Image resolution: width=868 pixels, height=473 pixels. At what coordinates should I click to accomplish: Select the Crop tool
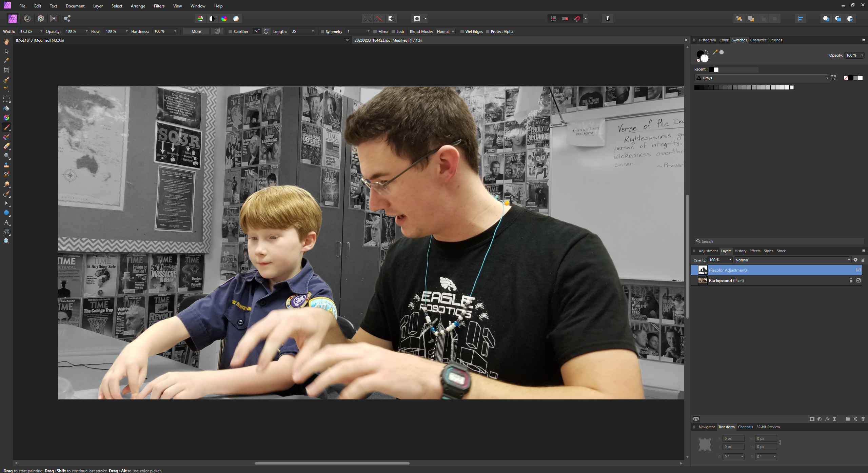6,70
